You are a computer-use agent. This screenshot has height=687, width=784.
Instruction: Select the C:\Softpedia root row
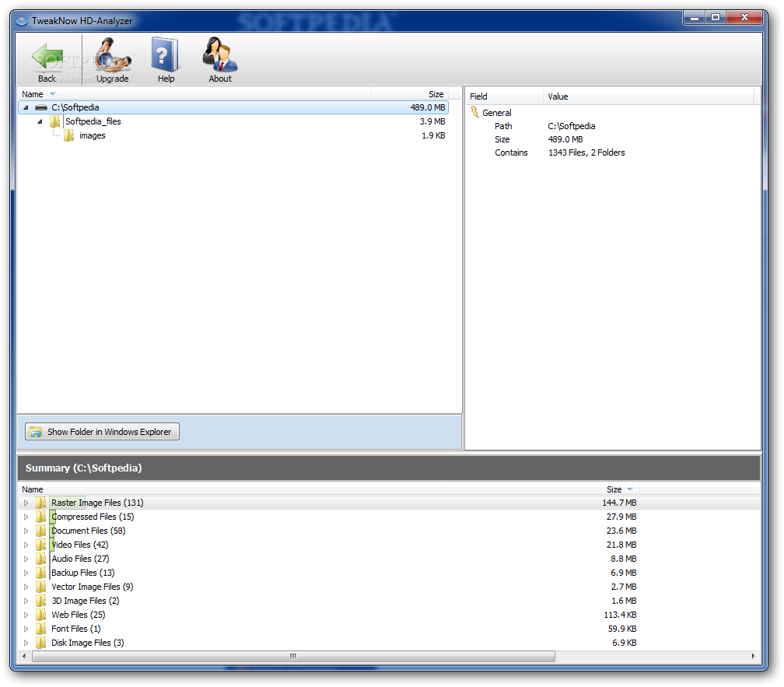point(233,107)
